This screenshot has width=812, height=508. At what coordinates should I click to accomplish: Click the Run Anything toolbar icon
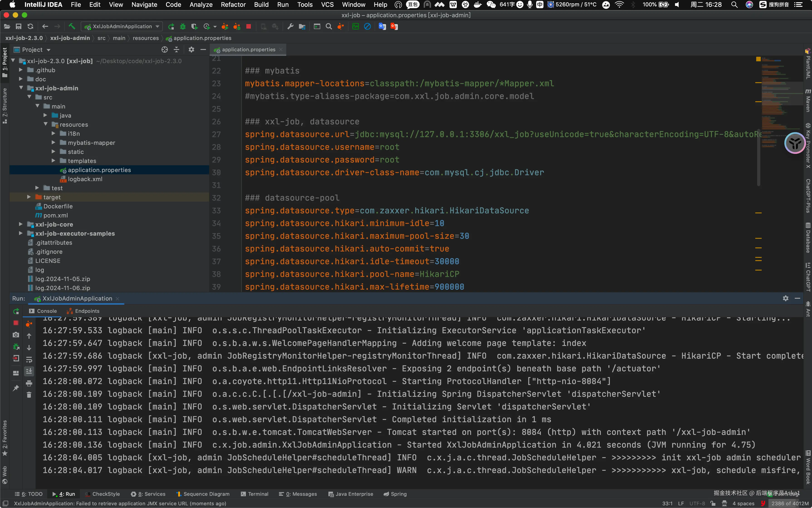(317, 26)
